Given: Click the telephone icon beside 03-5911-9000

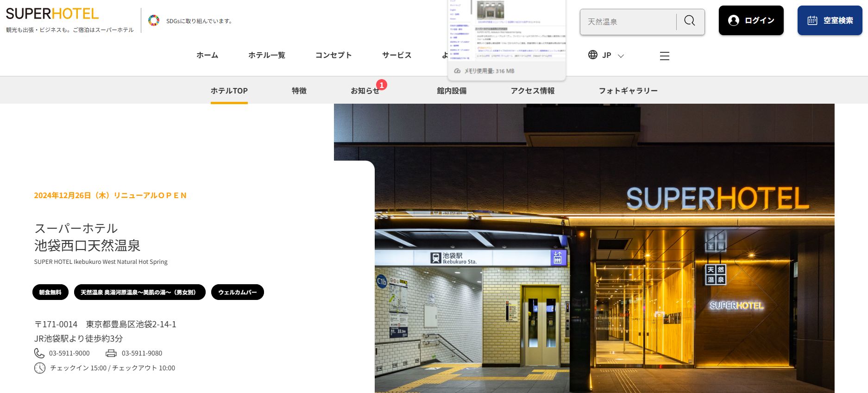Looking at the screenshot, I should pyautogui.click(x=39, y=353).
